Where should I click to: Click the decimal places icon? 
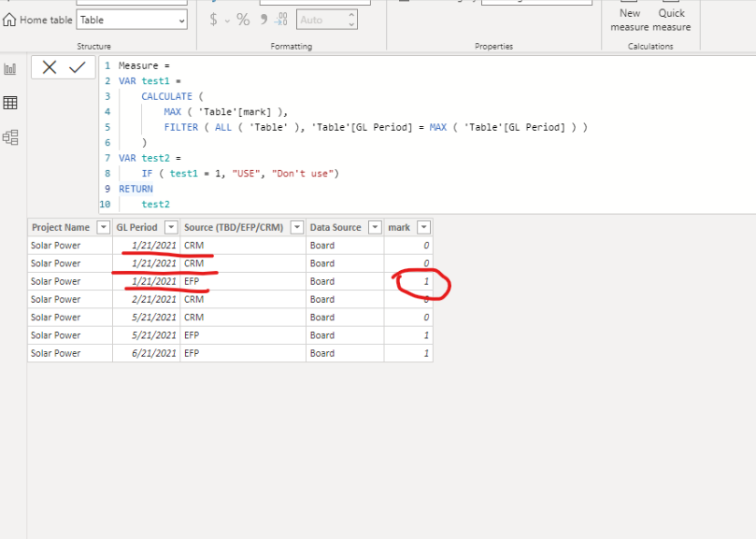click(281, 20)
